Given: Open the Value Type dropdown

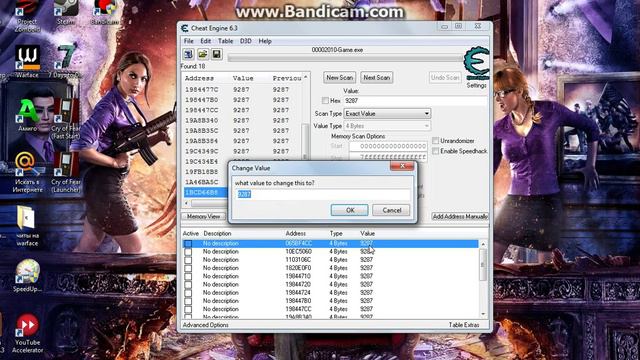Looking at the screenshot, I should 387,126.
